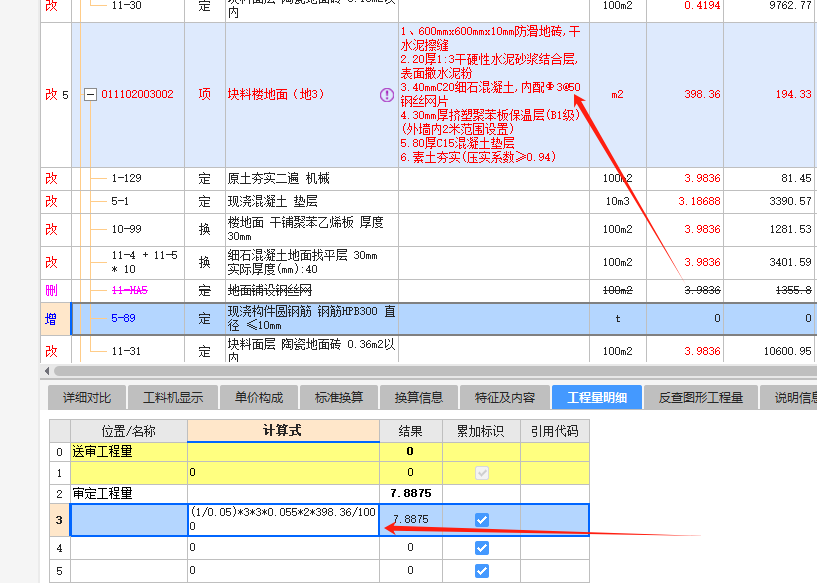Click the 删 marker for row 11-NA5
817x583 pixels.
[51, 290]
